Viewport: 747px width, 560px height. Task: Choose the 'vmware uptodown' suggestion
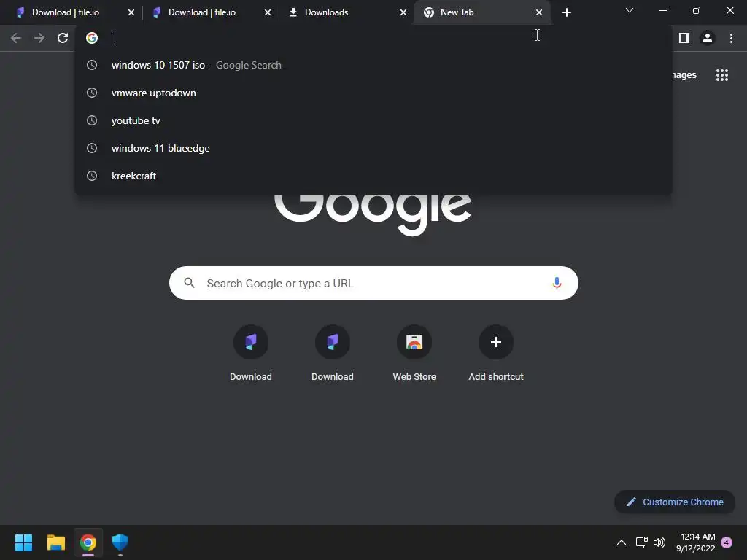coord(373,93)
